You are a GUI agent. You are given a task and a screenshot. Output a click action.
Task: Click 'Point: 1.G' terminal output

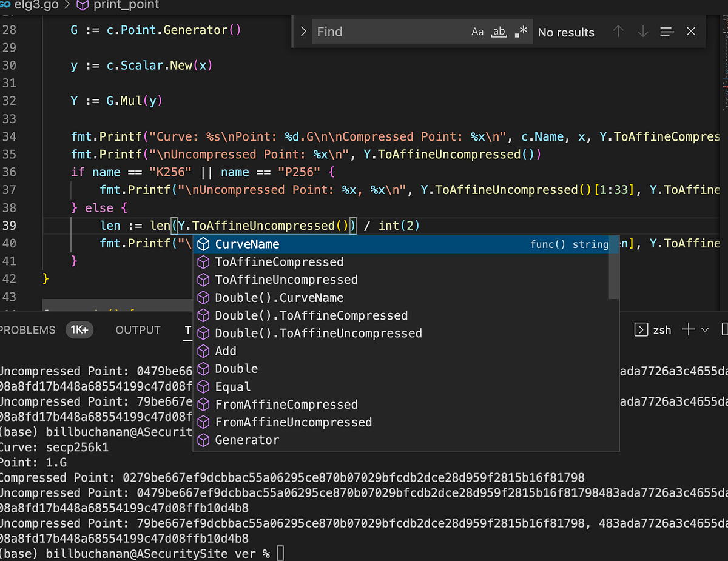click(33, 463)
